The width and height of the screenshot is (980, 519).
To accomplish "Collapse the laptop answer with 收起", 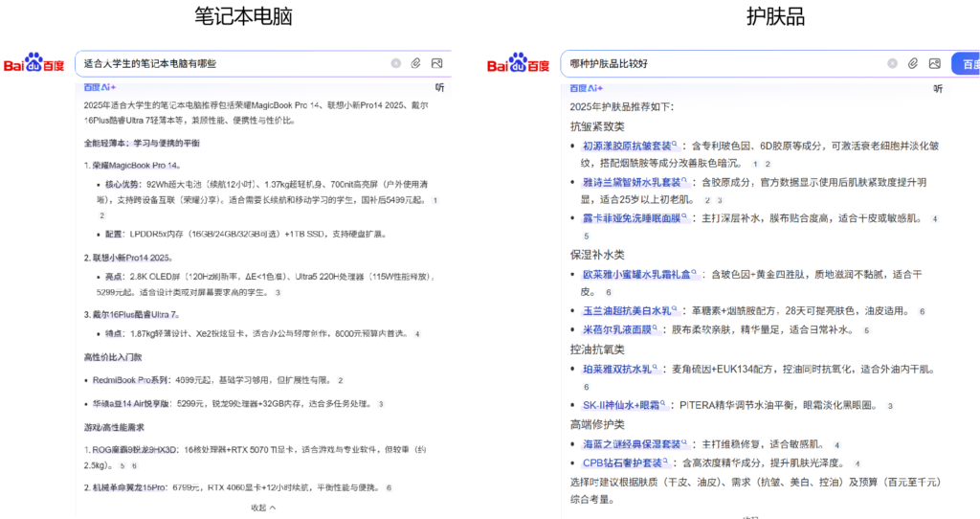I will (x=263, y=508).
